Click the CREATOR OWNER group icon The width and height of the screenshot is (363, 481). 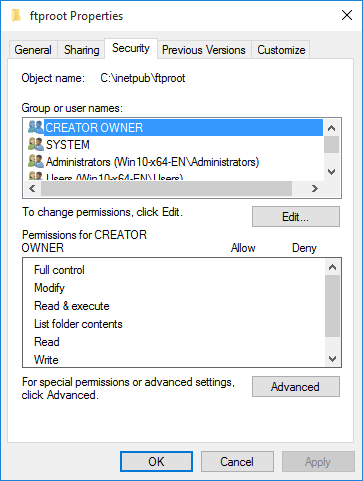point(36,127)
